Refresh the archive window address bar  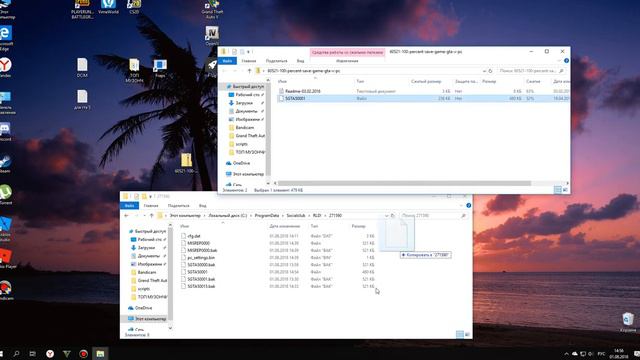490,71
